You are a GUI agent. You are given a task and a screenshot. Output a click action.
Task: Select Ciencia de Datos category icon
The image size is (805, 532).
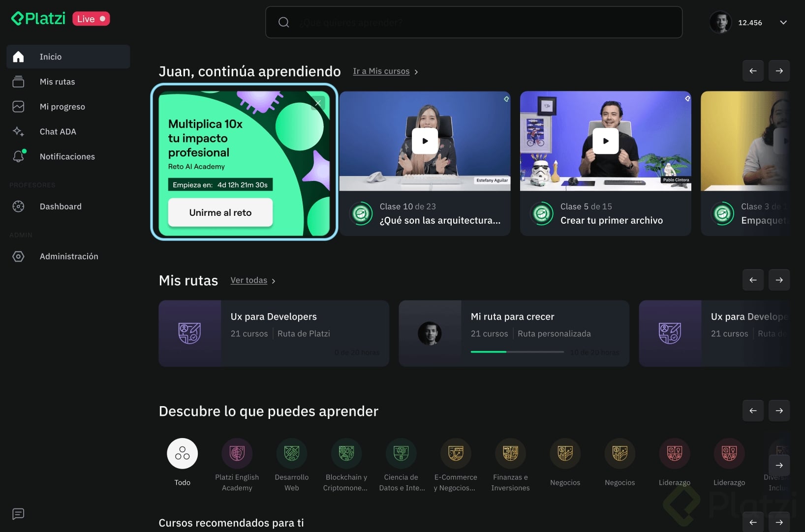tap(401, 453)
